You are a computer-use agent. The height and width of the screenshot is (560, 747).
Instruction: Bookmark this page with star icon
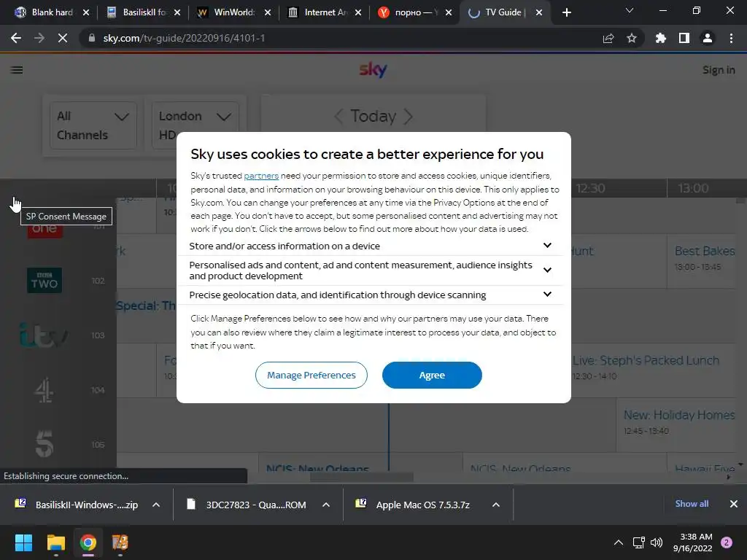click(632, 38)
